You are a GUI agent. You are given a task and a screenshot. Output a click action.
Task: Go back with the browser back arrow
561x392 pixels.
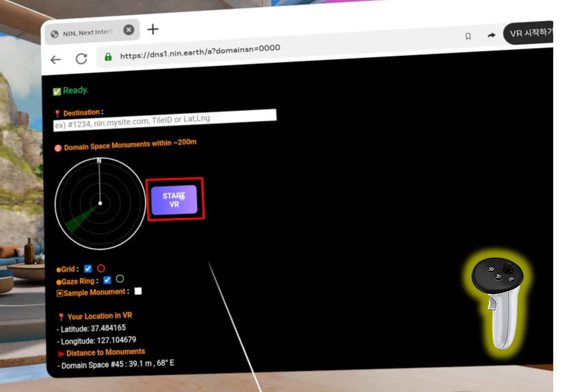coord(56,59)
